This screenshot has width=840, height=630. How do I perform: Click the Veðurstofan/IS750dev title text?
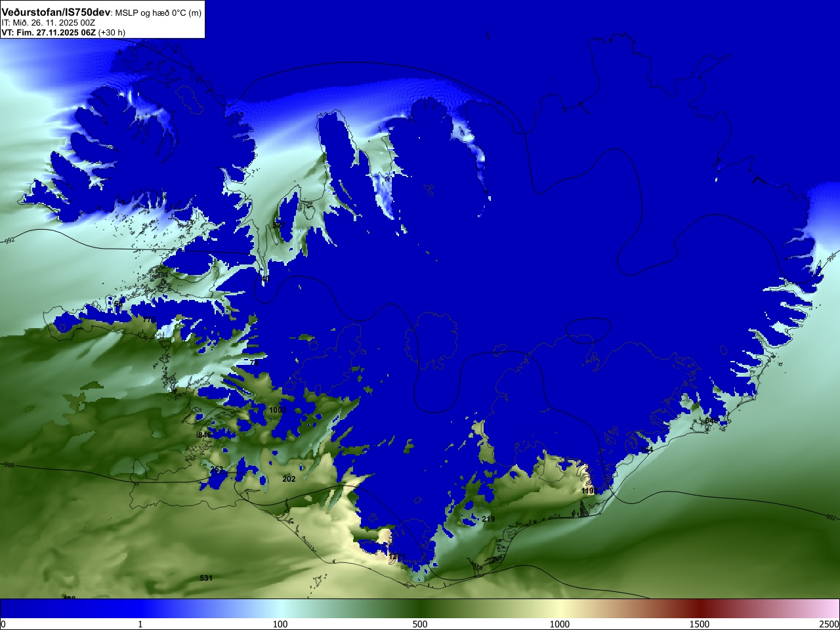56,12
